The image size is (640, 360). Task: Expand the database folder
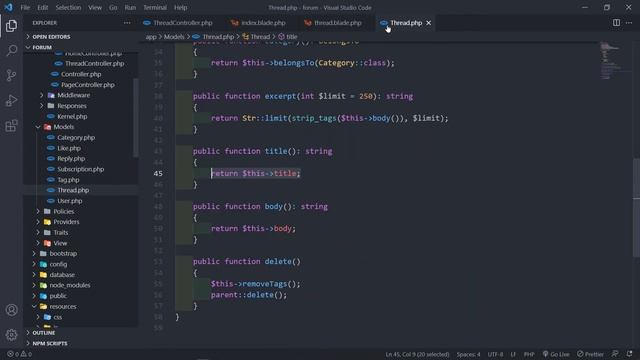(x=62, y=275)
